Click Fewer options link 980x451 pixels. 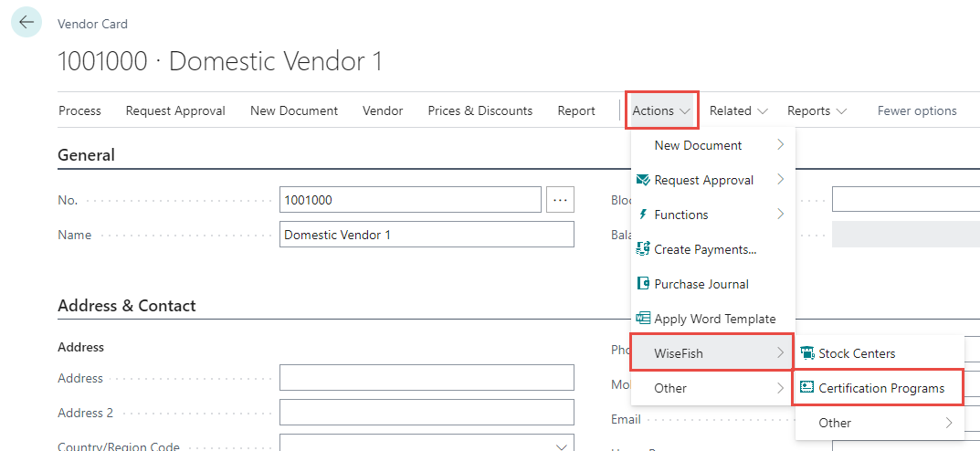click(x=916, y=110)
